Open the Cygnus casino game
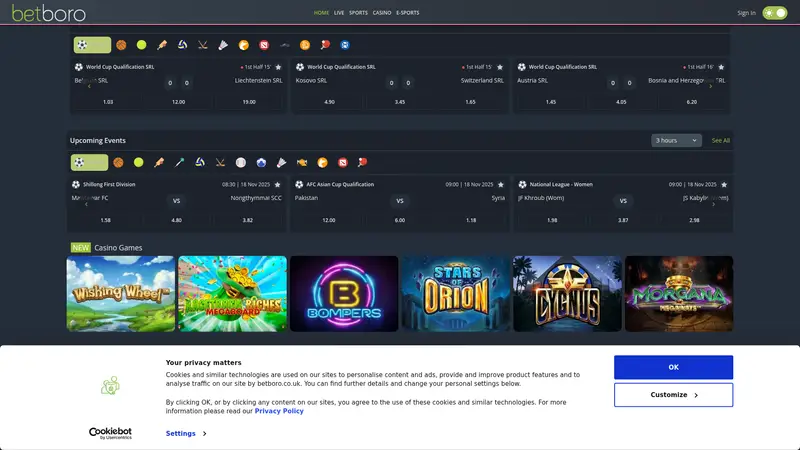 (567, 294)
